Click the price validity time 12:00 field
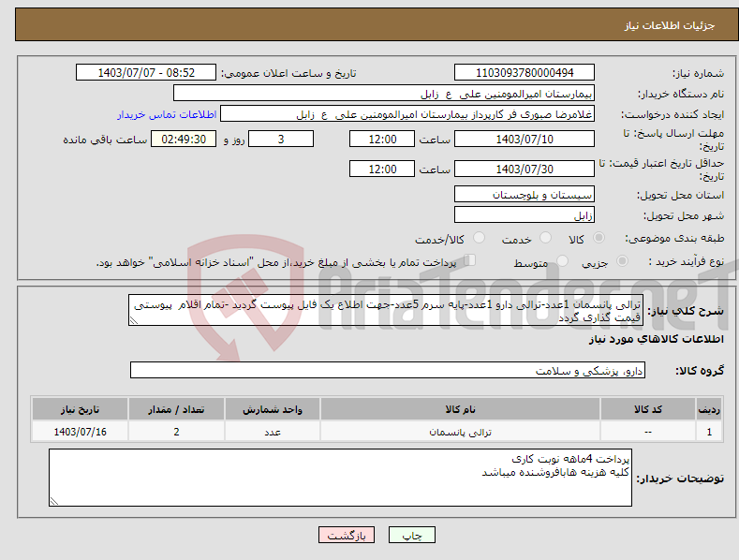 click(x=382, y=169)
